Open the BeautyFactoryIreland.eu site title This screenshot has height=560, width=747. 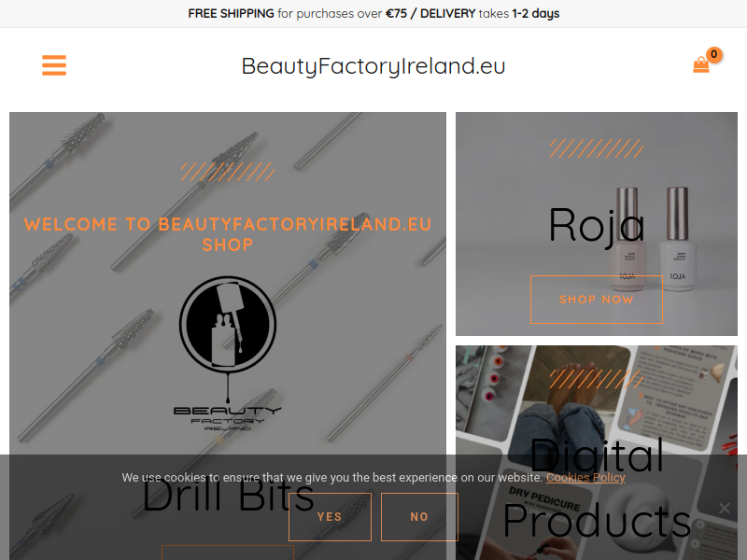tap(373, 65)
